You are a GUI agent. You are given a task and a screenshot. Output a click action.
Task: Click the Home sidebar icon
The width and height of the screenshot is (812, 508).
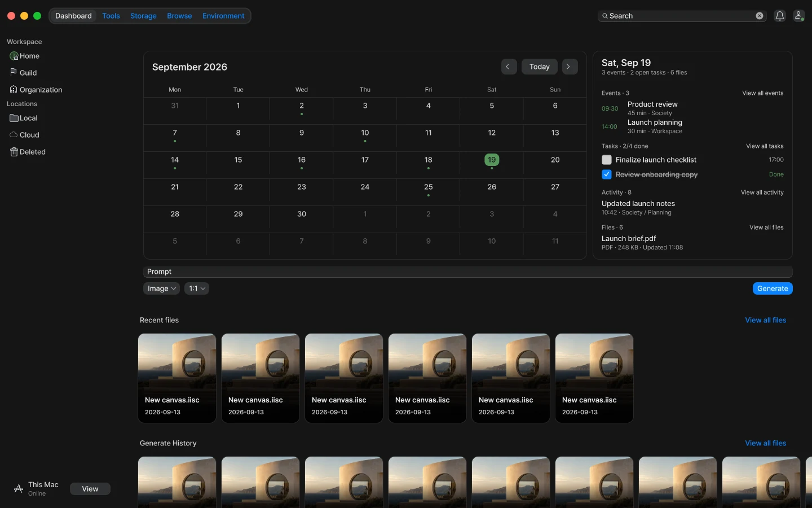pyautogui.click(x=14, y=56)
